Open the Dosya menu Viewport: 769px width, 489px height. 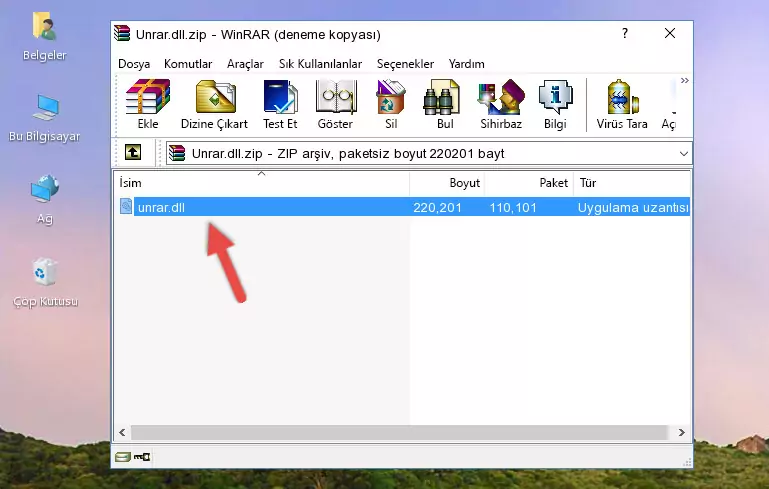coord(134,64)
